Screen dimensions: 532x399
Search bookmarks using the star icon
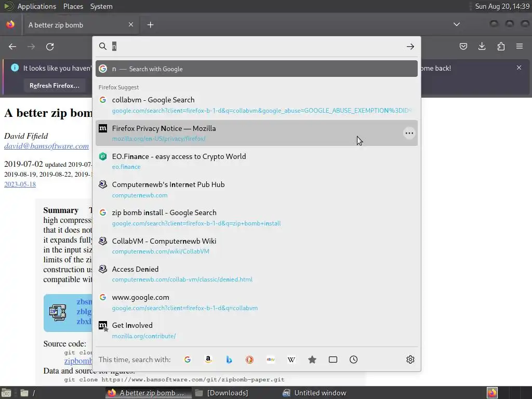(x=312, y=360)
